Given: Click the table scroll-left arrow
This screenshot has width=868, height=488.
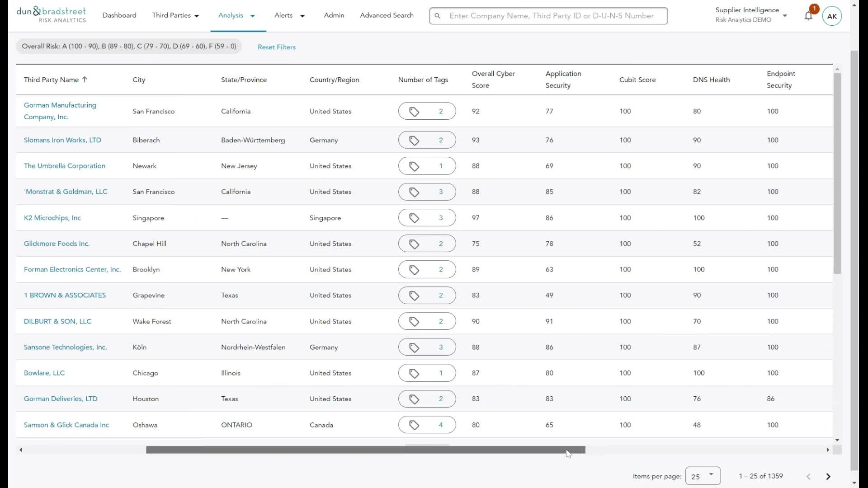Looking at the screenshot, I should [20, 450].
